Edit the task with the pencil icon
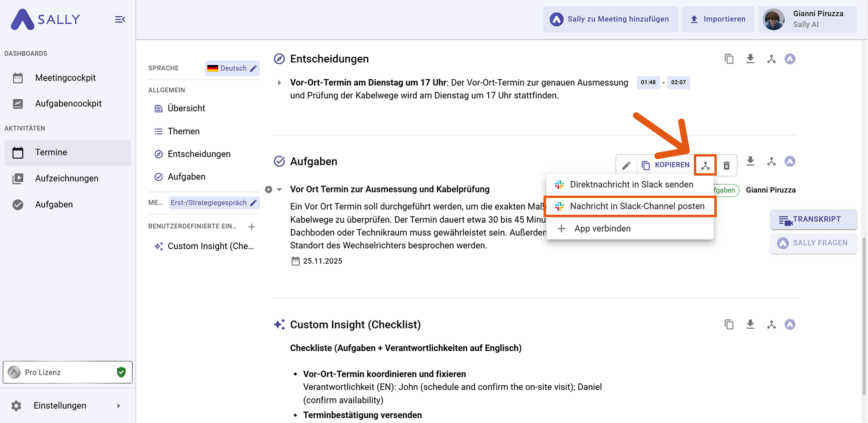The width and height of the screenshot is (868, 423). (x=626, y=165)
